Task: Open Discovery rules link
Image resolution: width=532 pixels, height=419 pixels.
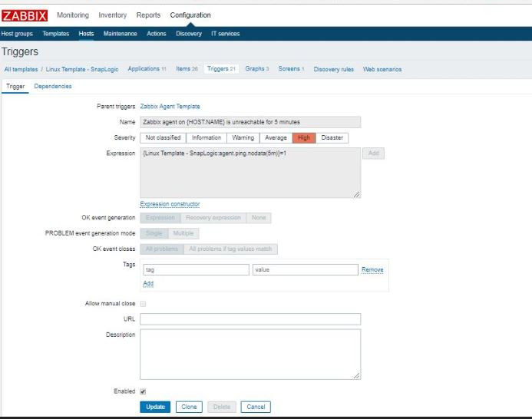Action: pyautogui.click(x=333, y=69)
